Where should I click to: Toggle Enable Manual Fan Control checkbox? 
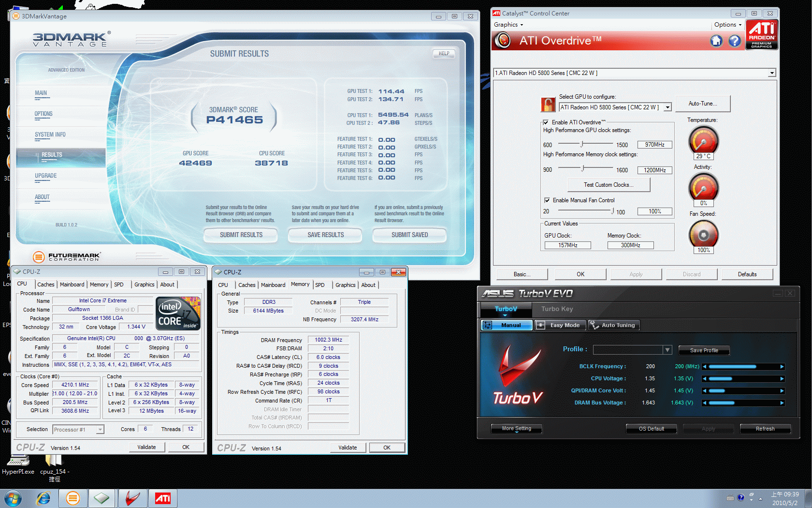[x=547, y=200]
